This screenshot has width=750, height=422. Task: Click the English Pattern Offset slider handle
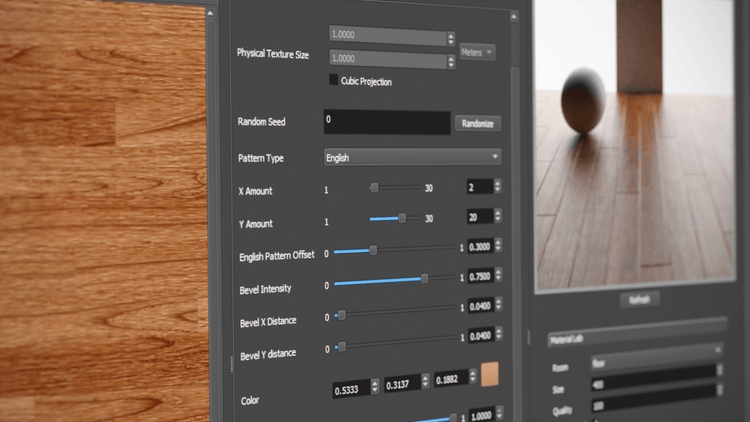click(373, 250)
